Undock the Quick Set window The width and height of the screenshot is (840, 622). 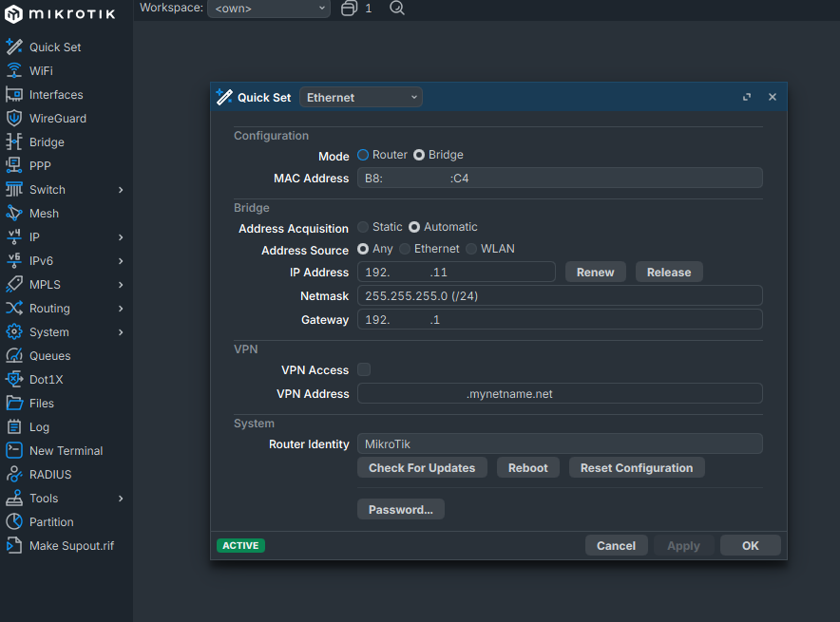tap(747, 97)
